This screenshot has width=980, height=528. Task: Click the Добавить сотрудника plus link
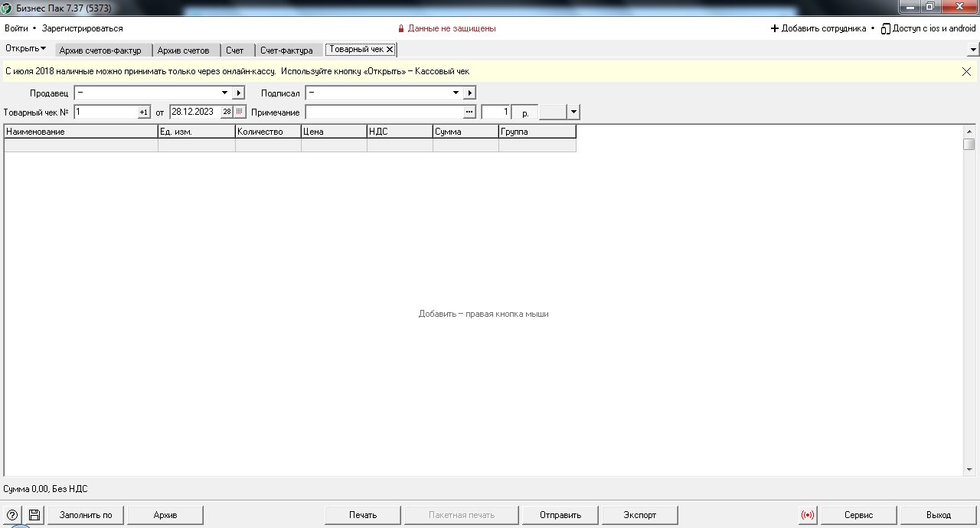click(x=818, y=28)
